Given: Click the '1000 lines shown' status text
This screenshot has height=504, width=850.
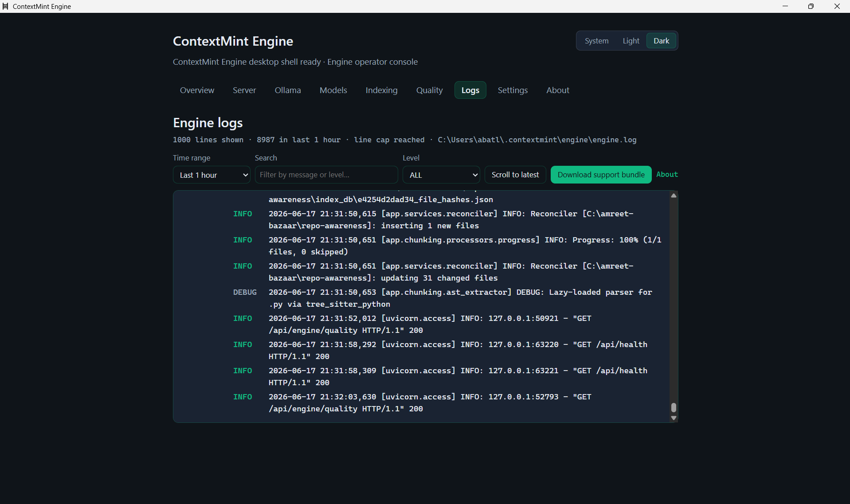Looking at the screenshot, I should pos(208,140).
